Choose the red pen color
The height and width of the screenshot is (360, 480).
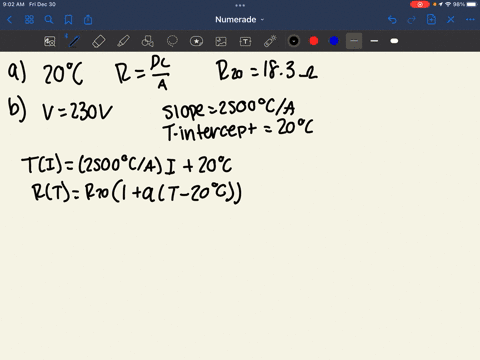(314, 41)
